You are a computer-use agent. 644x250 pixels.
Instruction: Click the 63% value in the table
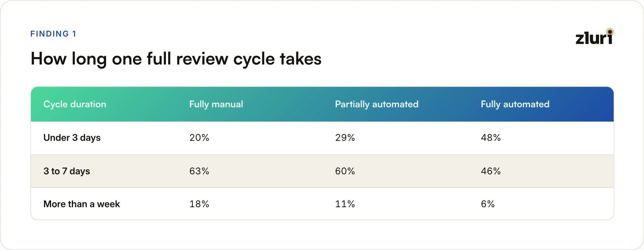click(x=199, y=171)
